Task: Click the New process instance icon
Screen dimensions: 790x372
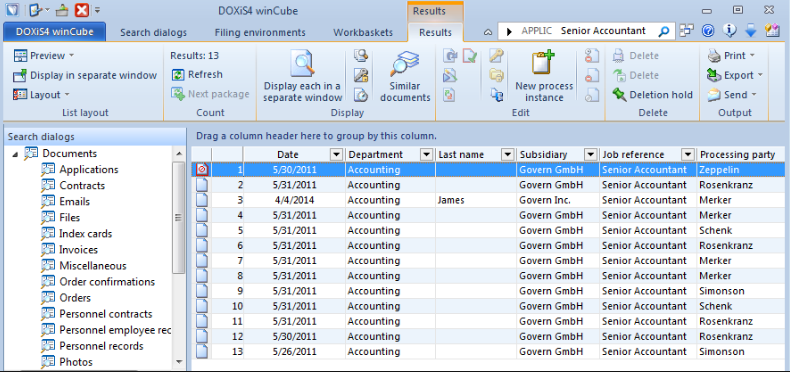Action: click(x=544, y=64)
